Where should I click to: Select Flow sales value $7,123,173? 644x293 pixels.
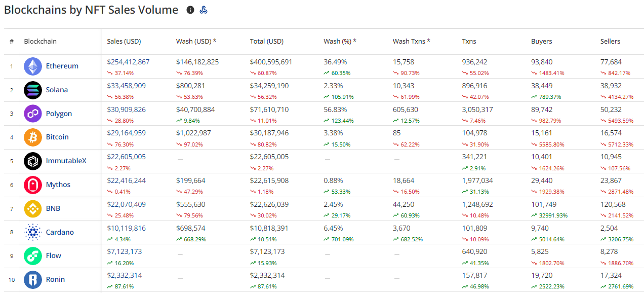pos(125,251)
